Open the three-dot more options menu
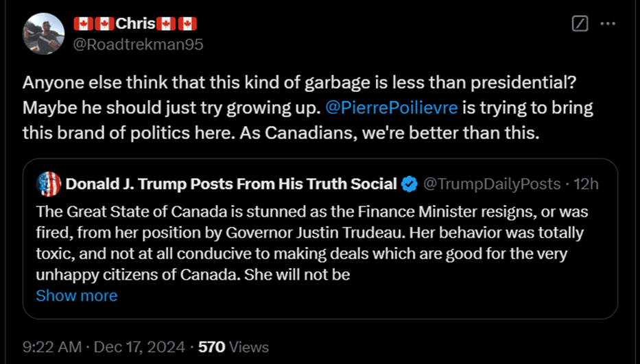This screenshot has height=364, width=640. [x=608, y=24]
